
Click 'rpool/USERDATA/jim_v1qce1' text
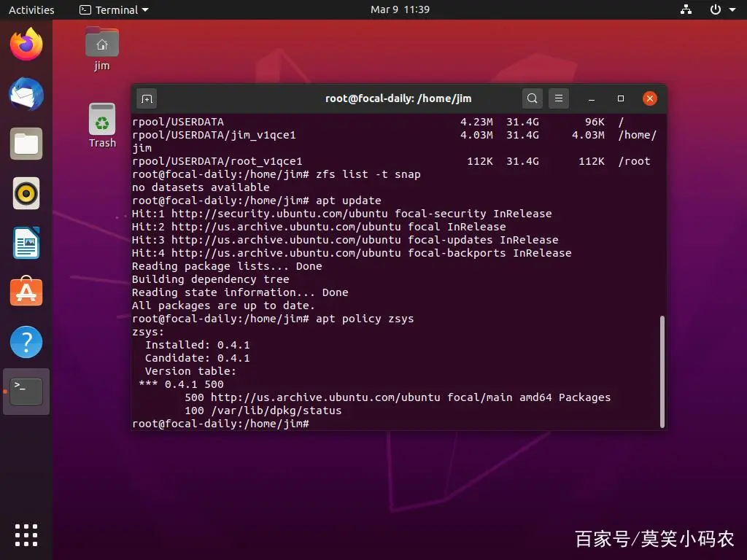214,135
